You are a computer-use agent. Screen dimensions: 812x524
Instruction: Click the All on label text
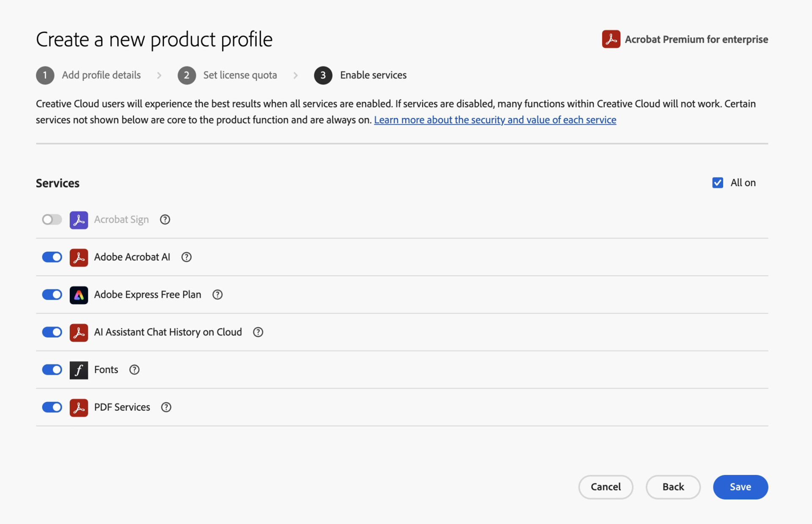743,183
